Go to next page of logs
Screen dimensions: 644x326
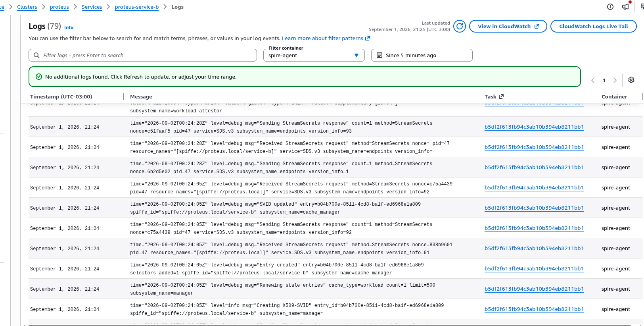[x=615, y=80]
